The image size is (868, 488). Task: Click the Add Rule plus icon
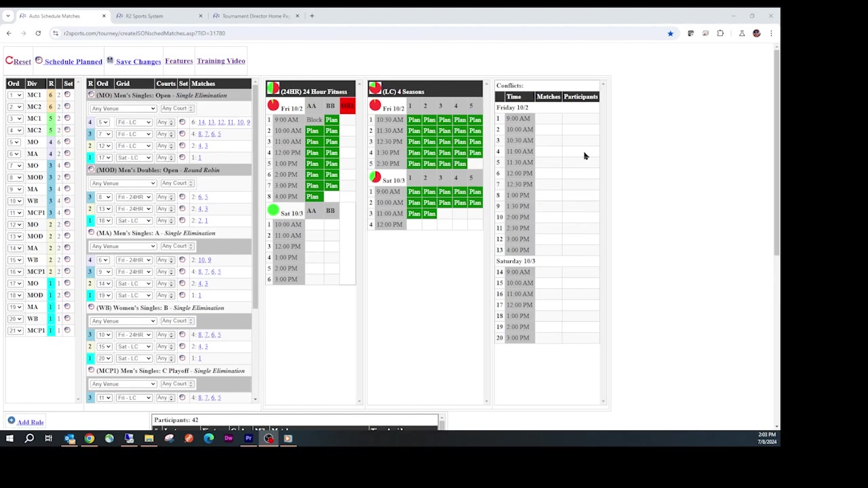pyautogui.click(x=11, y=421)
